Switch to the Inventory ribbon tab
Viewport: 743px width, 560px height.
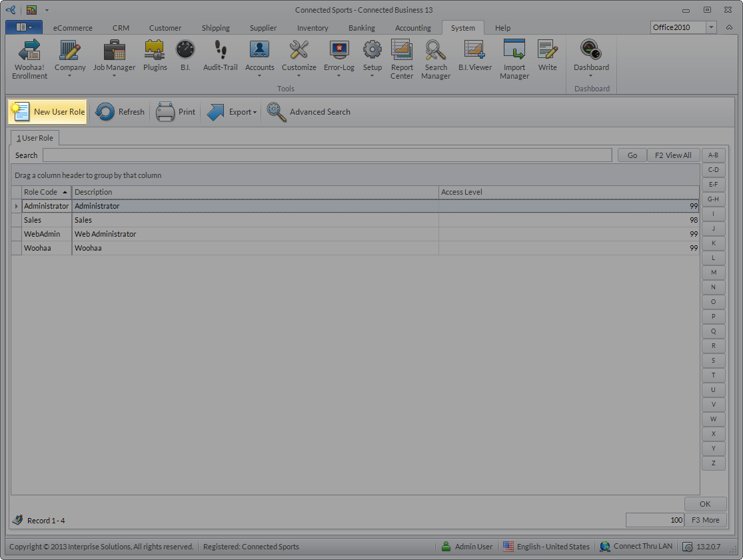coord(313,28)
